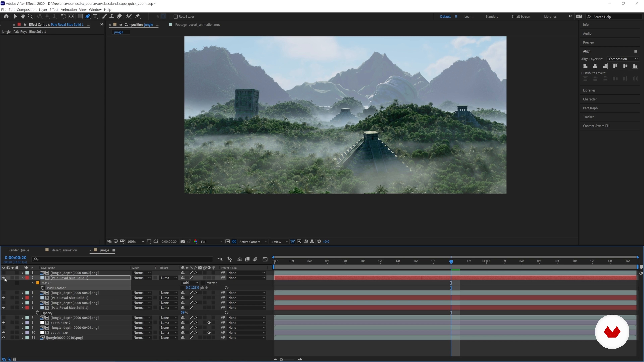Hide the jungle[0000-0040].png layer 11
Screen dimensions: 644x362
pyautogui.click(x=4, y=338)
